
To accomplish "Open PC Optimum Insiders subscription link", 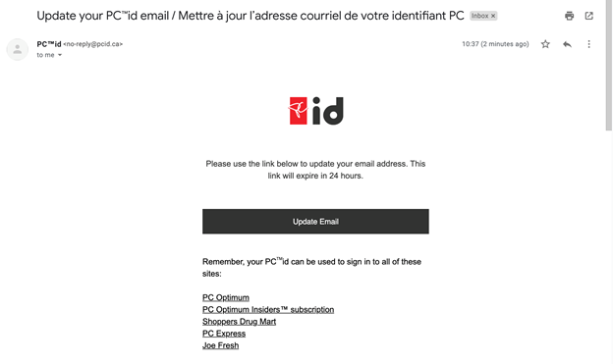I will click(268, 310).
